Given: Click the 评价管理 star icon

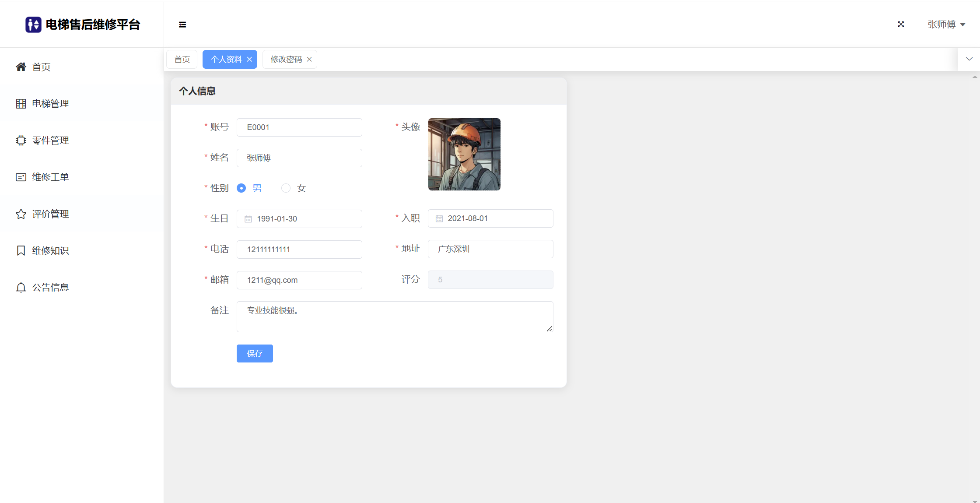Looking at the screenshot, I should click(x=21, y=214).
